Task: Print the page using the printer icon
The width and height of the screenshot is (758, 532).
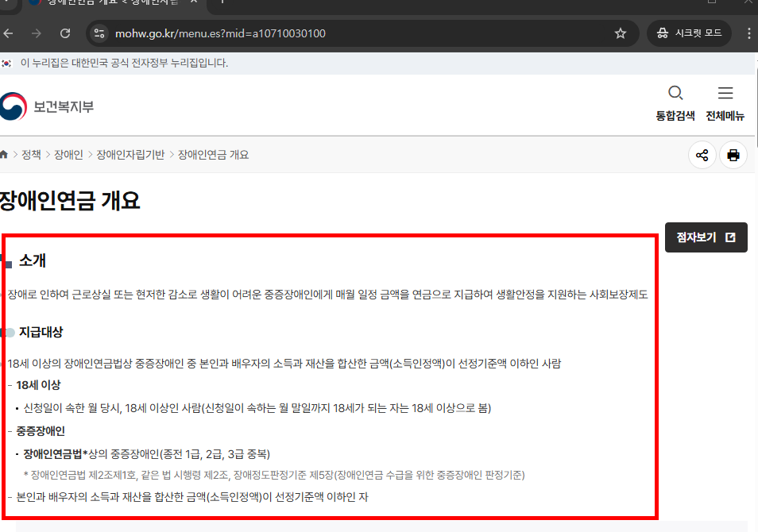Action: pyautogui.click(x=733, y=155)
